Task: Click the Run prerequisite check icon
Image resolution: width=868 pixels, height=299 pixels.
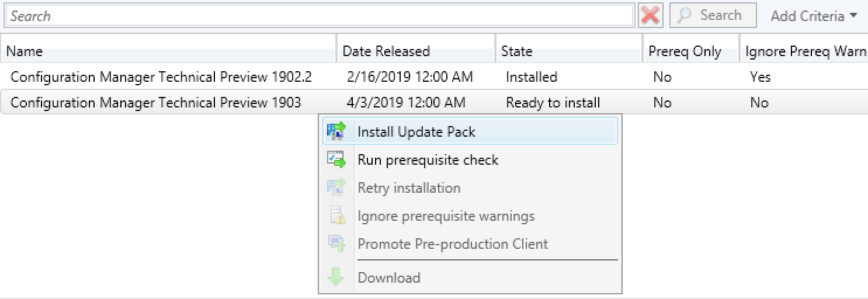Action: pos(336,159)
